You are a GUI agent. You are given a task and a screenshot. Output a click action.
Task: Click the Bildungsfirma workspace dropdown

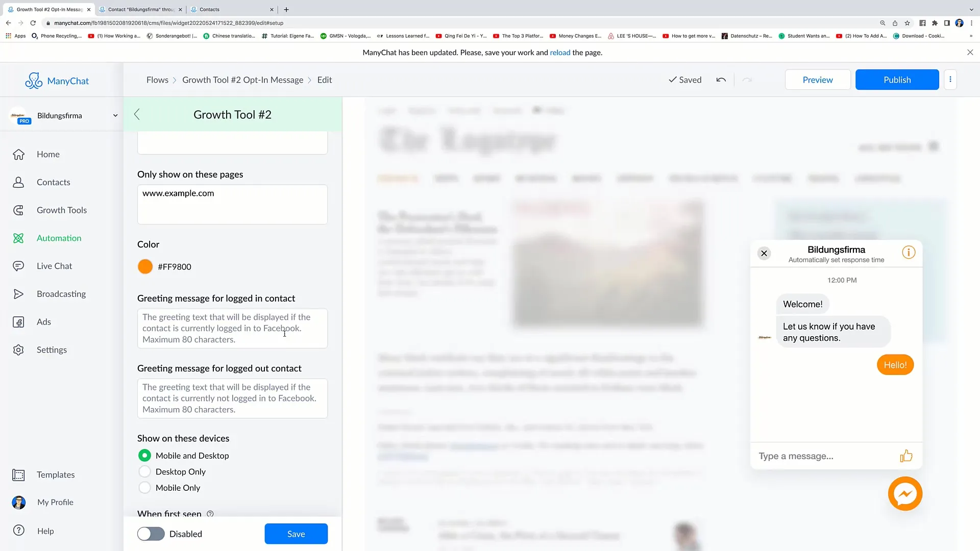point(64,115)
